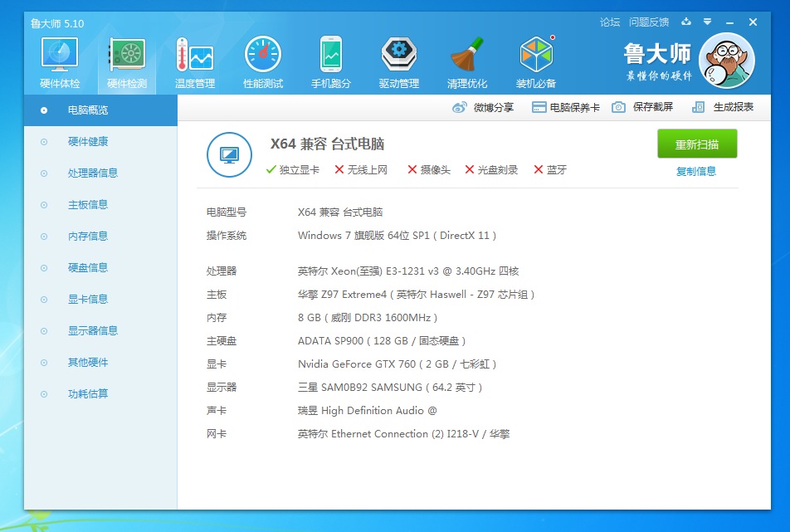Click the 瑞昱 High Definition Audio value
The width and height of the screenshot is (790, 532).
coord(368,411)
